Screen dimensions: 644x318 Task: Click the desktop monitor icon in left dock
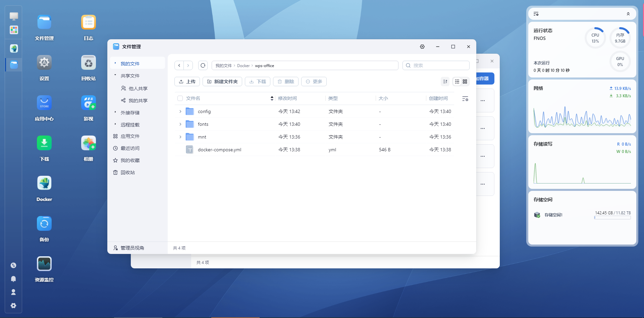tap(14, 16)
